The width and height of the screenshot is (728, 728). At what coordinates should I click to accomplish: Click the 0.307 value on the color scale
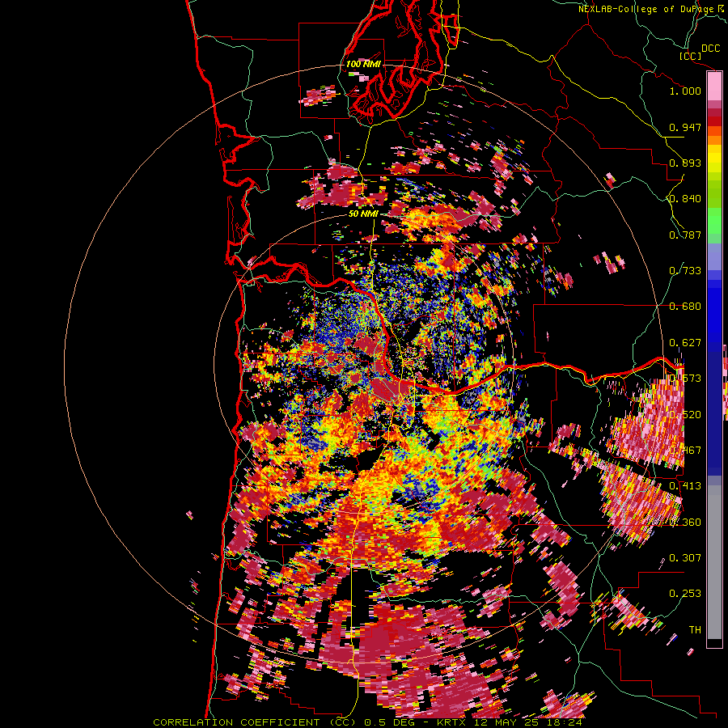click(685, 558)
